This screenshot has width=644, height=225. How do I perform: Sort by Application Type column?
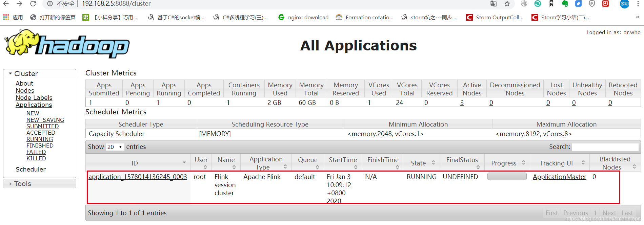266,163
